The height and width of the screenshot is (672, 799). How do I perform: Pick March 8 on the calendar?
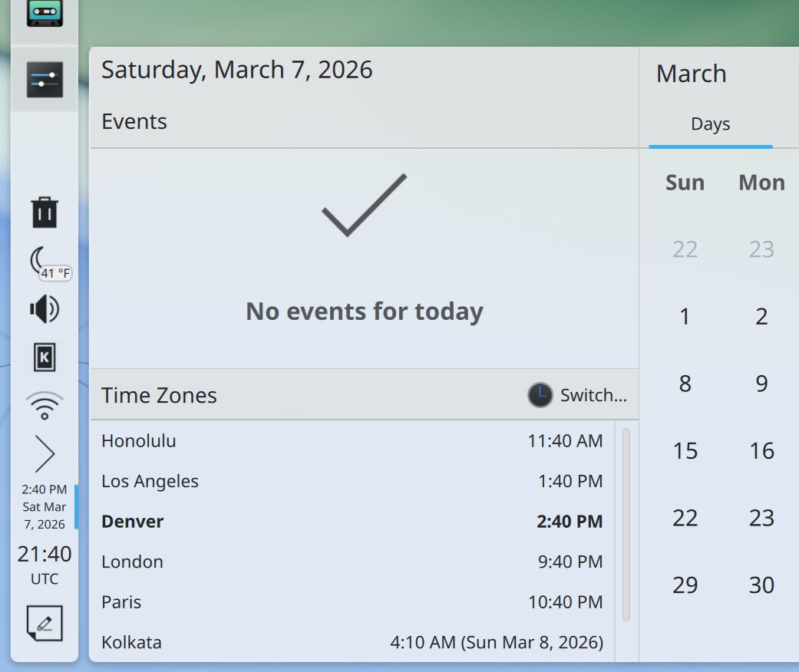685,384
